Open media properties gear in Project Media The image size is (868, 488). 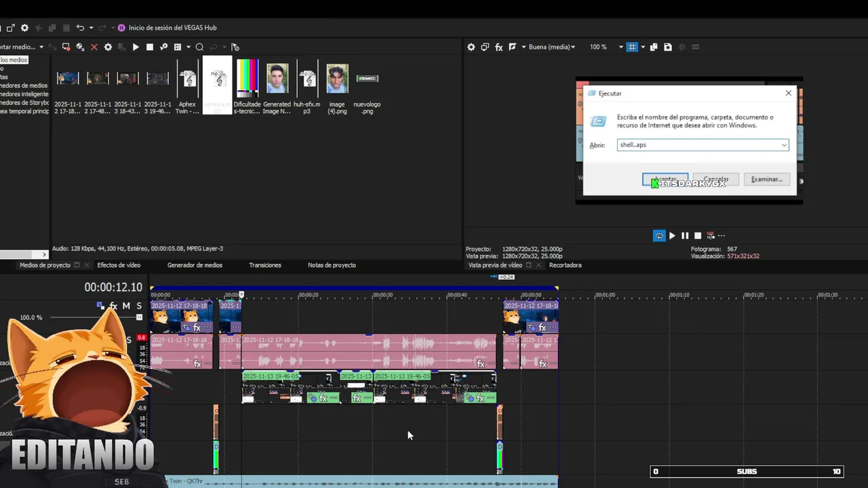click(x=108, y=47)
